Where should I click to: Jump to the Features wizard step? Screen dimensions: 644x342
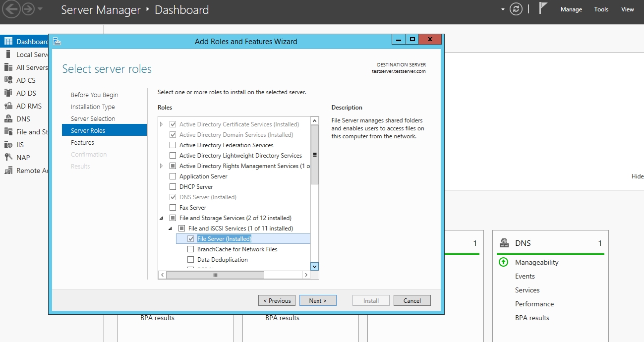82,142
